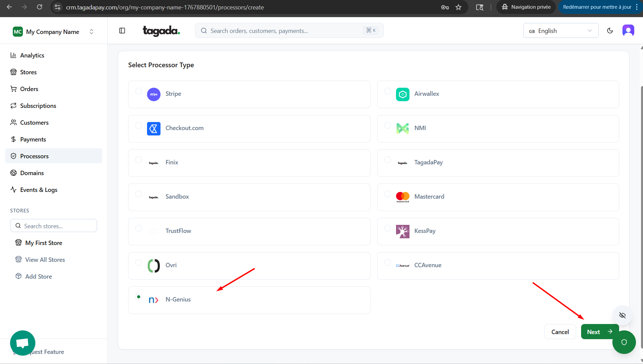The height and width of the screenshot is (364, 643).
Task: Toggle the sidebar collapse icon
Action: pyautogui.click(x=122, y=31)
